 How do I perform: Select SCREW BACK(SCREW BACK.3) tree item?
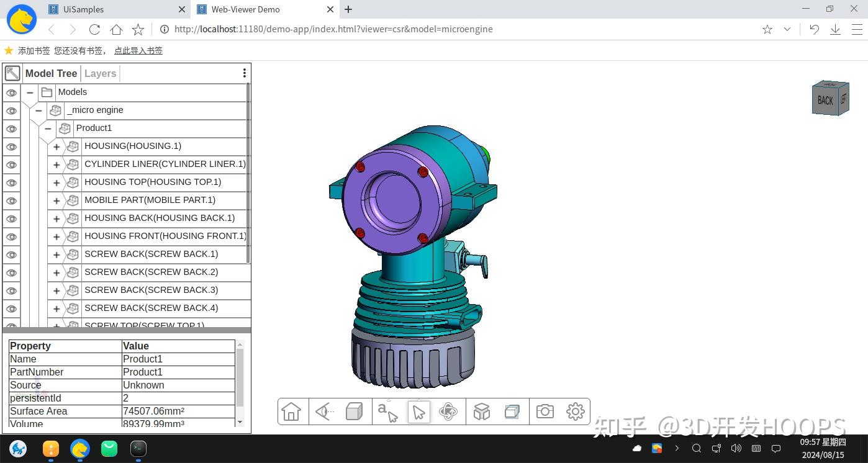coord(151,290)
